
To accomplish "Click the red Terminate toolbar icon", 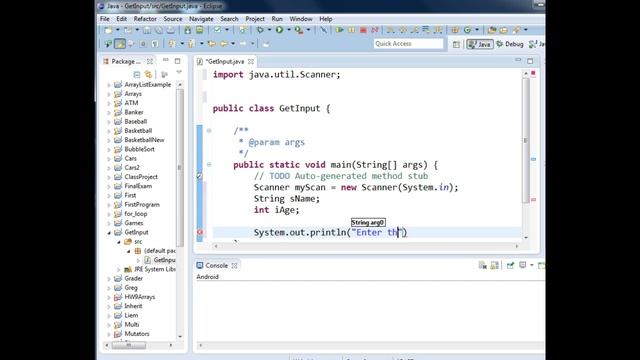I will pos(363,30).
